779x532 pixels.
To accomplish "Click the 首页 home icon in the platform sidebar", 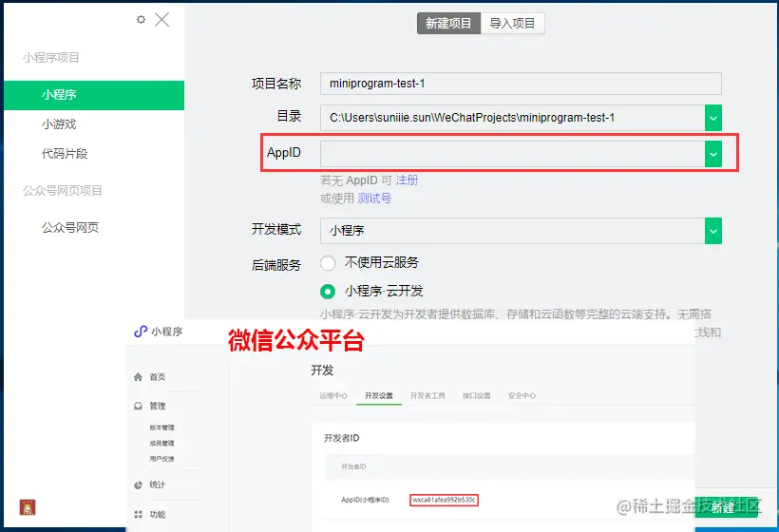I will click(138, 377).
